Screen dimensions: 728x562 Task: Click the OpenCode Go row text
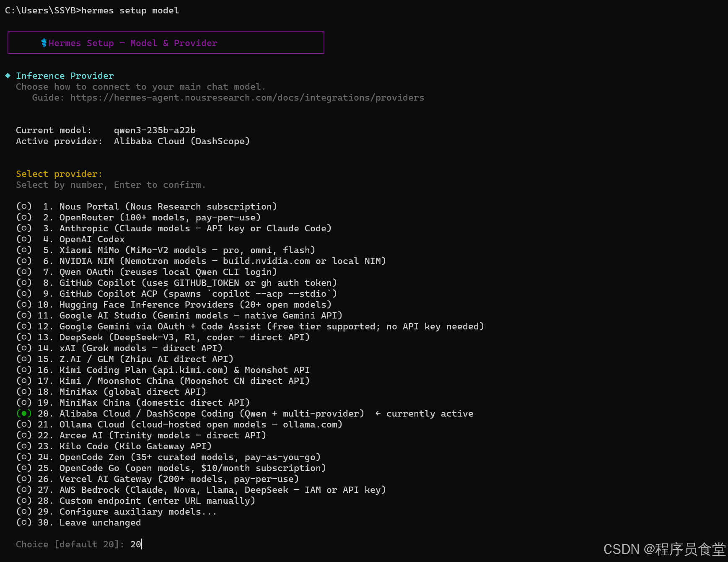coord(193,468)
